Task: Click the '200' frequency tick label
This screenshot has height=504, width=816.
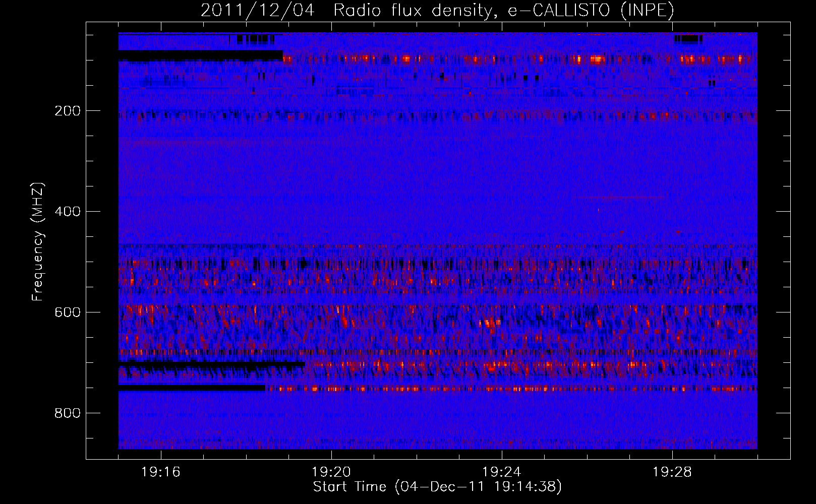Action: click(68, 111)
